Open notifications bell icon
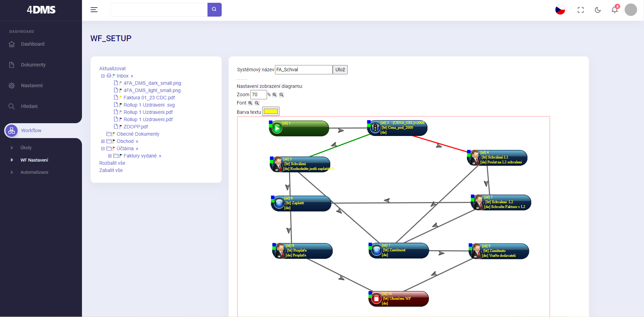Viewport: 644px width, 317px height. (x=615, y=10)
